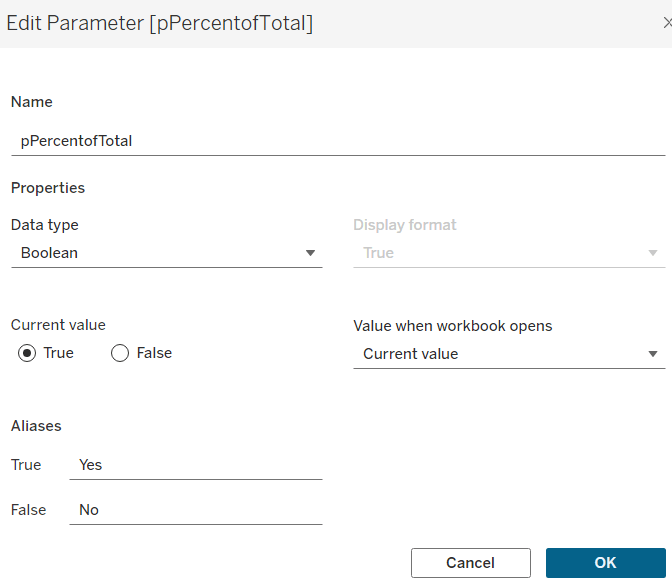This screenshot has height=586, width=672.
Task: Click the Aliases section heading
Action: coord(36,426)
